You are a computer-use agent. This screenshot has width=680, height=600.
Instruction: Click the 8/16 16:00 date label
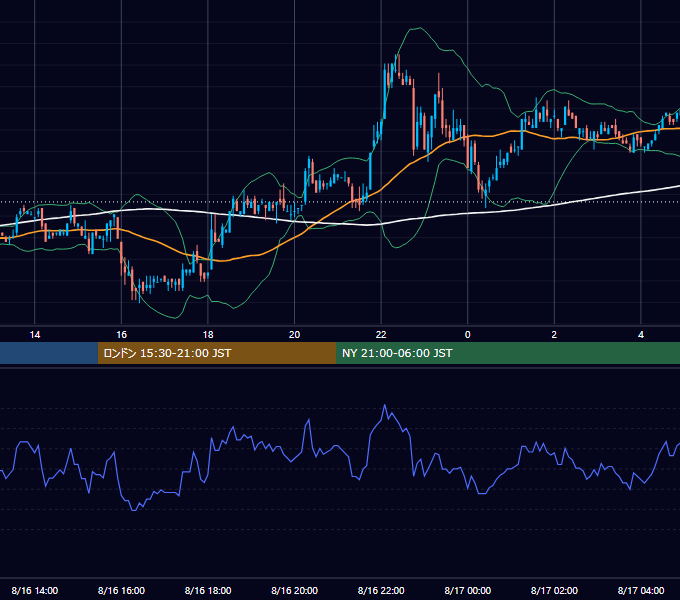121,590
